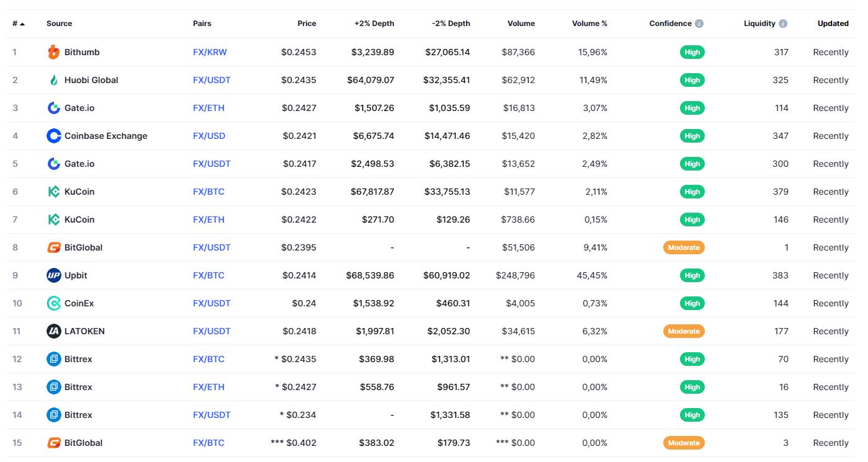Open the Upbit exchange name link
868x462 pixels.
76,275
